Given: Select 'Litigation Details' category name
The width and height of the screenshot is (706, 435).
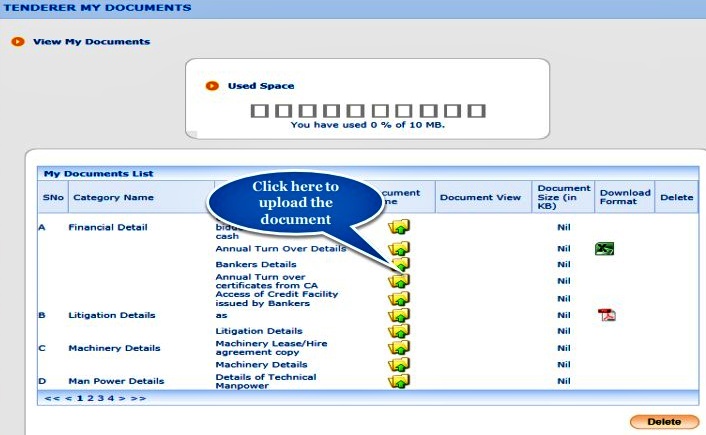Looking at the screenshot, I should (112, 315).
